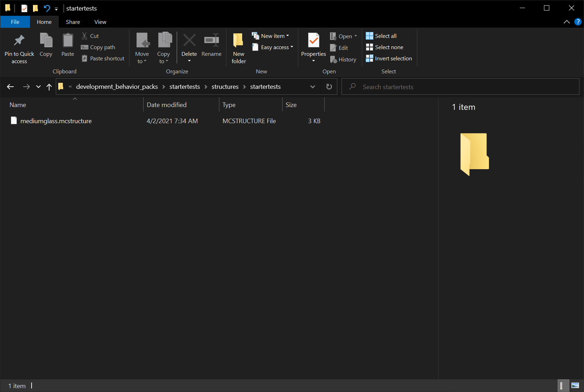The image size is (584, 392).
Task: Select the Copy icon in the Clipboard group
Action: [46, 45]
